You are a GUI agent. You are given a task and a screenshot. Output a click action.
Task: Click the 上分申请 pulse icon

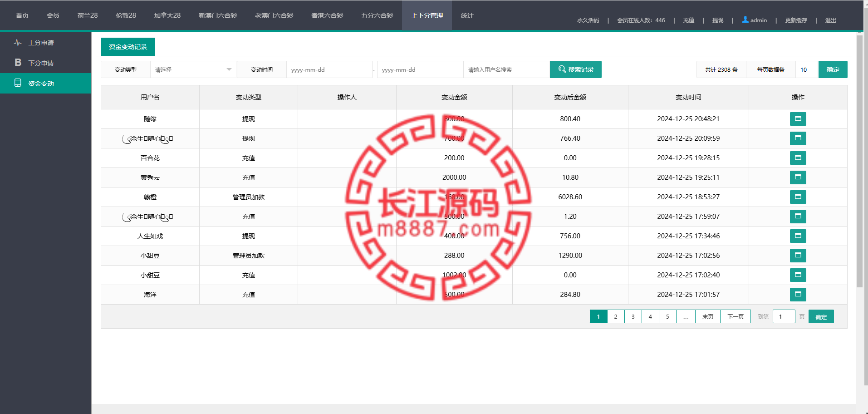tap(18, 43)
